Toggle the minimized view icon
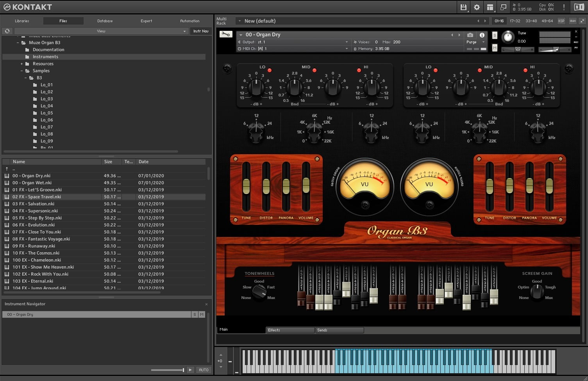The image size is (588, 381). [x=503, y=7]
